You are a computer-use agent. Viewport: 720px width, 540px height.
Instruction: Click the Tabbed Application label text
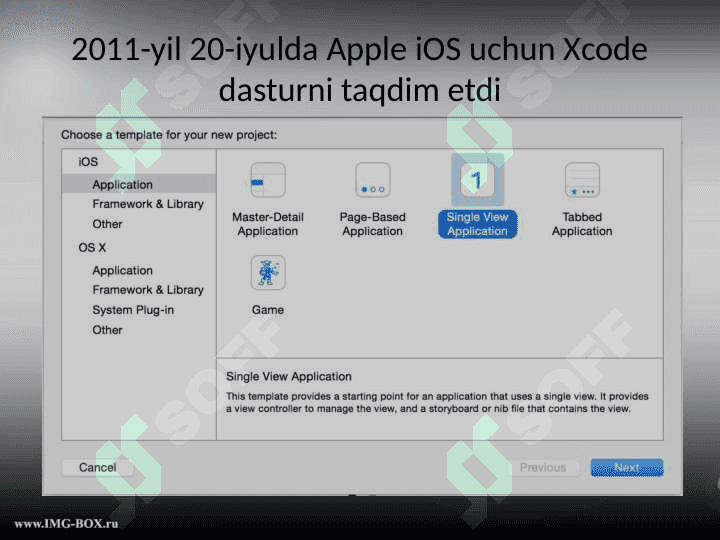(582, 224)
